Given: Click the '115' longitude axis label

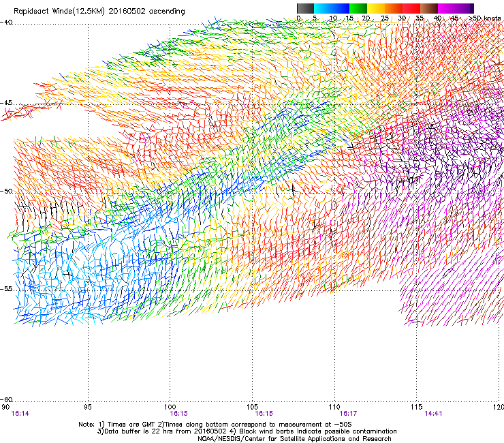Looking at the screenshot, I should [x=417, y=407].
